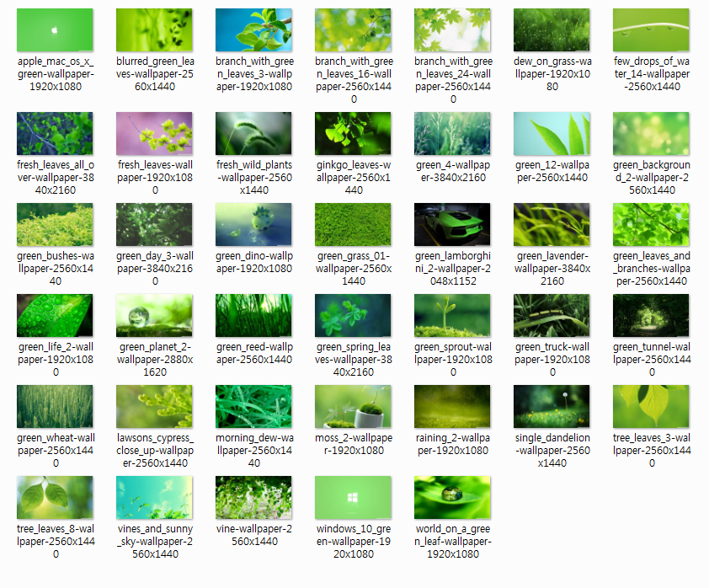
Task: Click the green_dino wallpaper thumbnail
Action: coord(253,224)
